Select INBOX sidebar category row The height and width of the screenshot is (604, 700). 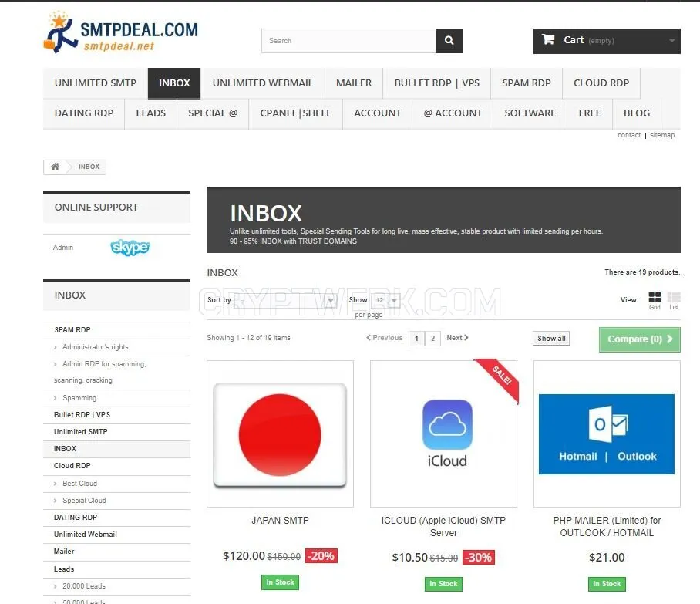point(116,449)
